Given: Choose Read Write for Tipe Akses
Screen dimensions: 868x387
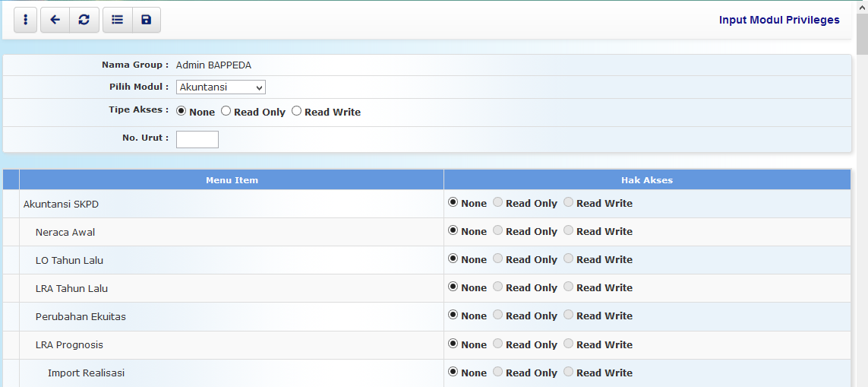Looking at the screenshot, I should (297, 111).
